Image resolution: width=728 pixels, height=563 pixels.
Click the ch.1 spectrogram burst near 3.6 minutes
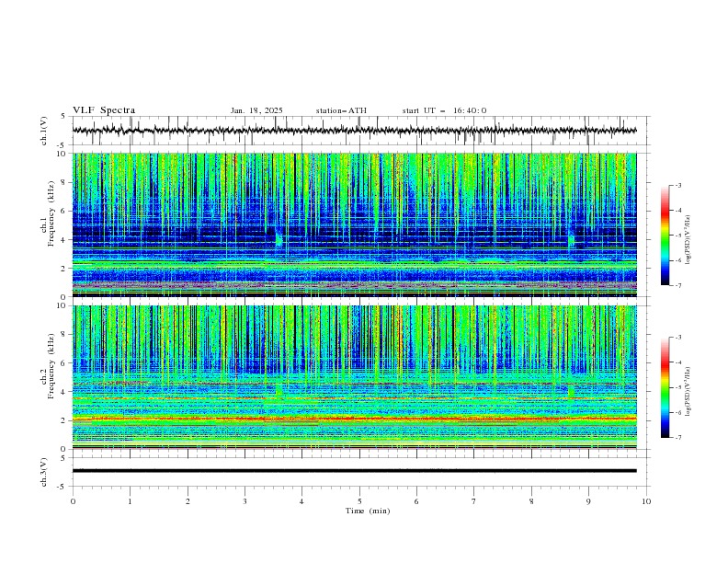pos(279,241)
